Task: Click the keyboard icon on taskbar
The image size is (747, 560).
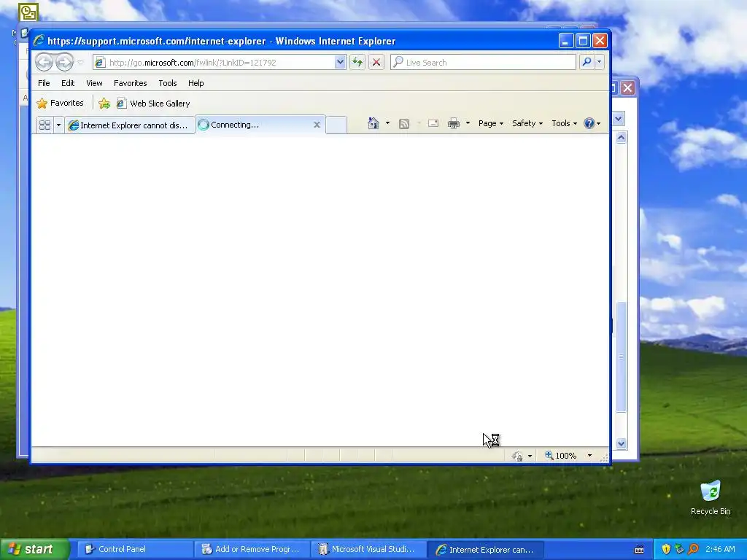Action: click(639, 550)
